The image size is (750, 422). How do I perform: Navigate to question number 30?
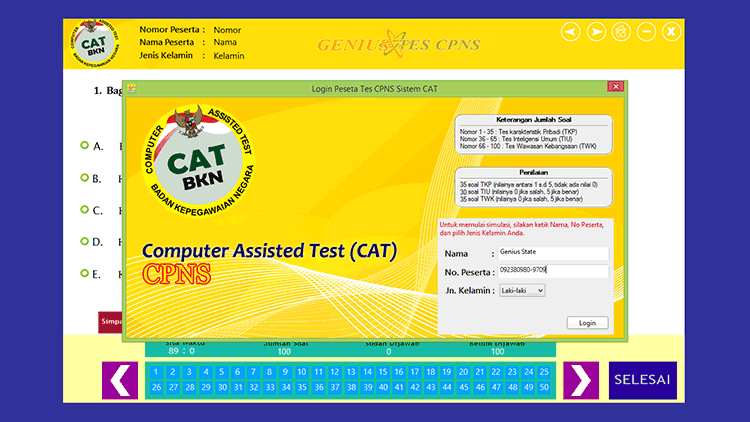pyautogui.click(x=221, y=388)
